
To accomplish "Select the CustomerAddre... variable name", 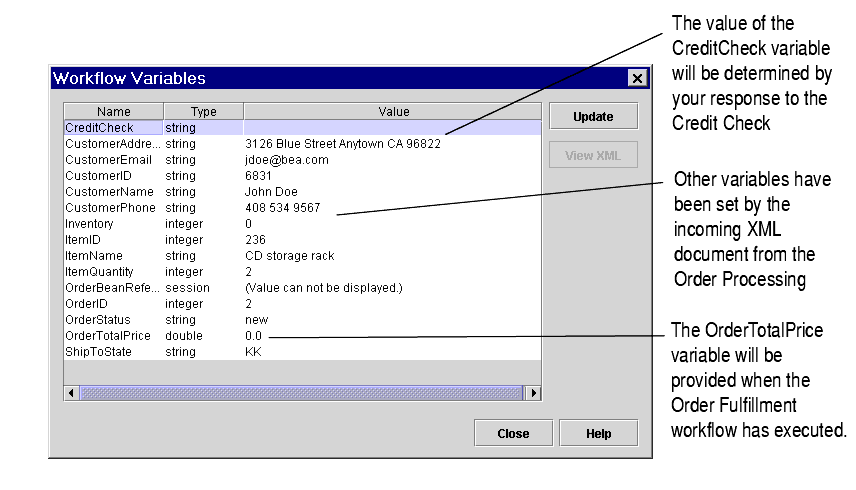I will click(x=113, y=144).
